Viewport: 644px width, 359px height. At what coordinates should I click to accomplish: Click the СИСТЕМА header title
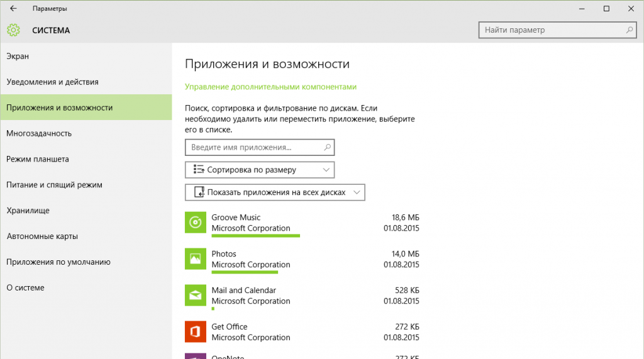tap(51, 30)
